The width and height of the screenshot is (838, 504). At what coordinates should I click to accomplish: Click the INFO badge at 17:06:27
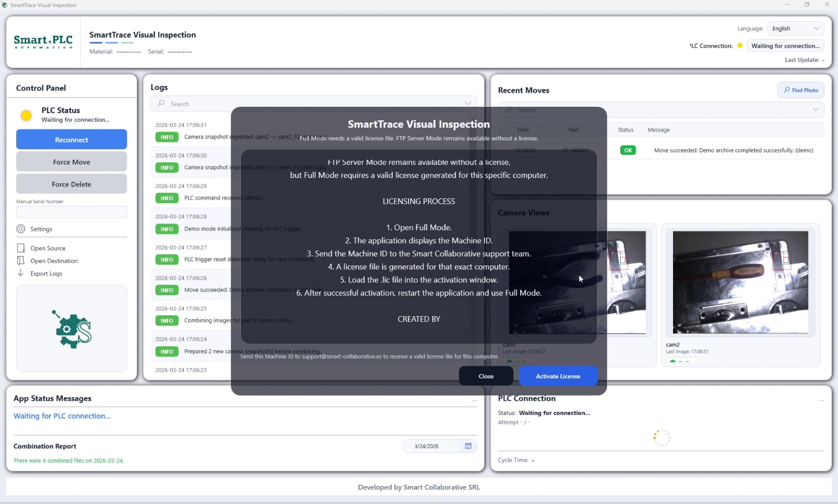click(x=167, y=260)
